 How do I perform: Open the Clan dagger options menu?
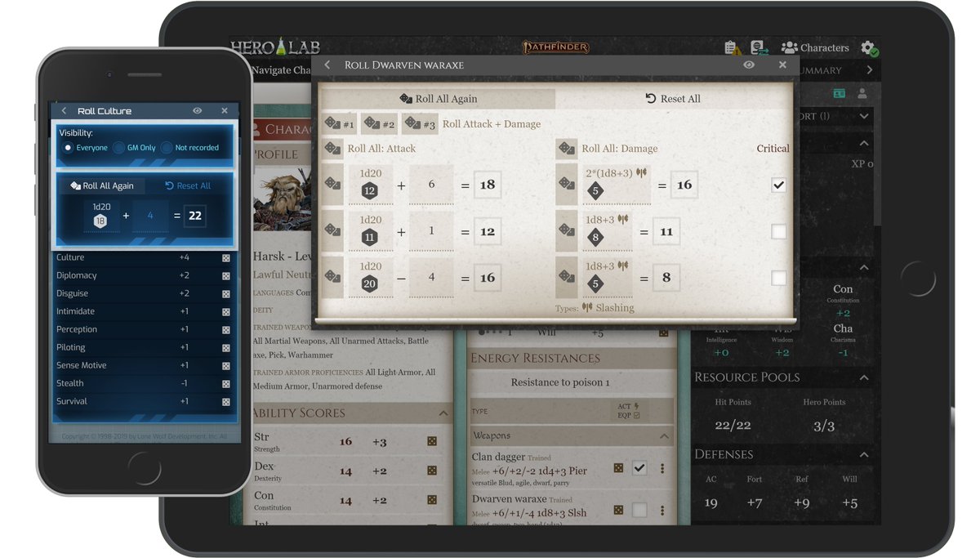point(662,468)
